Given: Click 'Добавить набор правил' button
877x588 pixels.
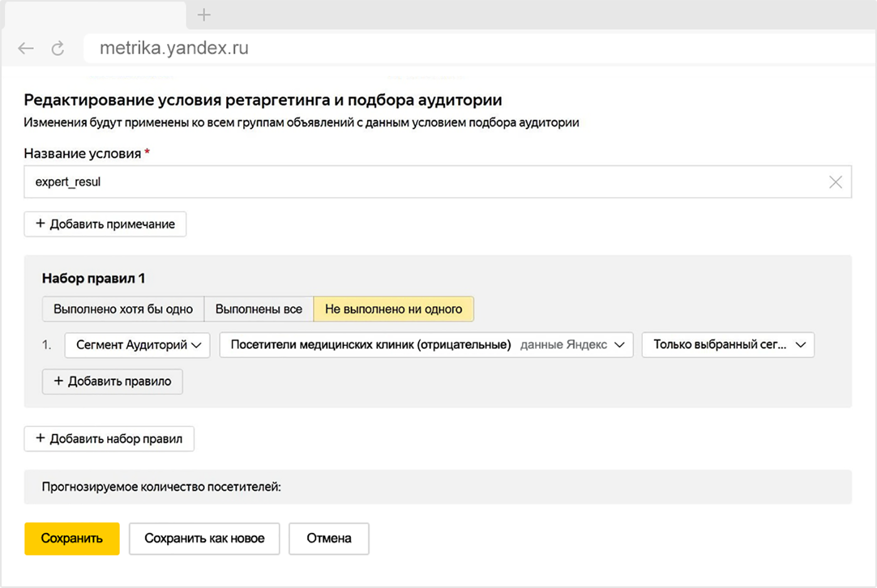Looking at the screenshot, I should click(109, 439).
